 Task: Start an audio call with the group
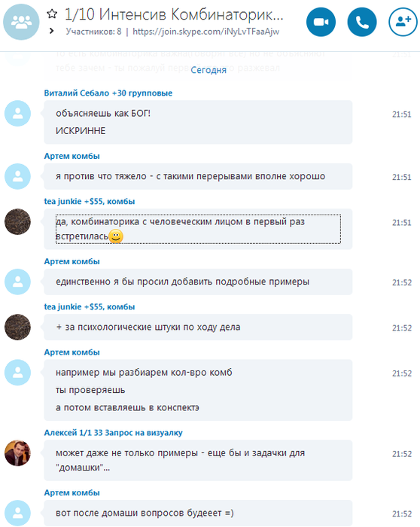click(x=362, y=22)
